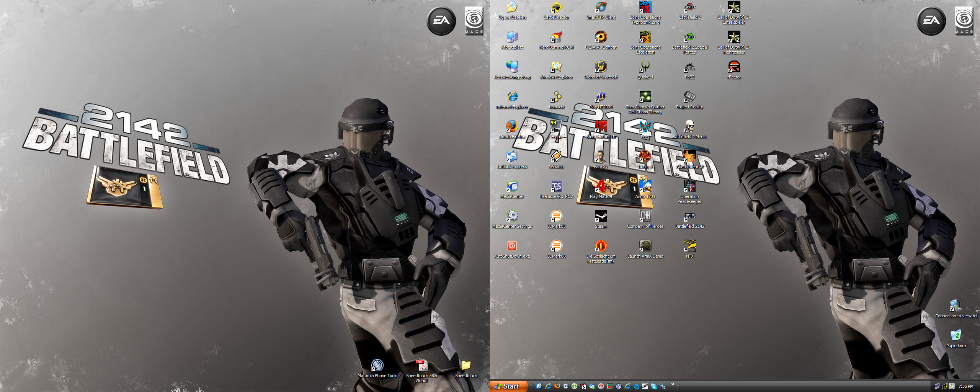The width and height of the screenshot is (980, 392).
Task: Select the Operation Peacekeeper shortcut
Action: (x=689, y=192)
